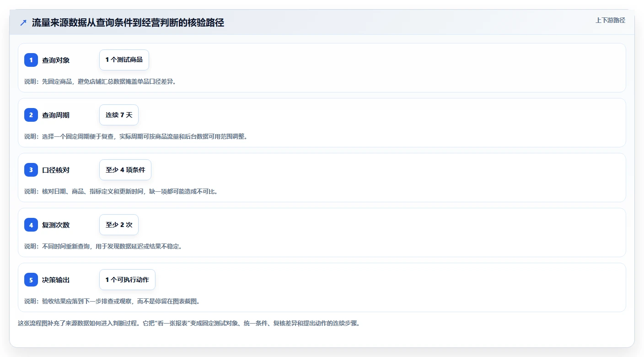Select the heading 流量来源数据从查询条件到经营判断的核验路径

point(128,23)
